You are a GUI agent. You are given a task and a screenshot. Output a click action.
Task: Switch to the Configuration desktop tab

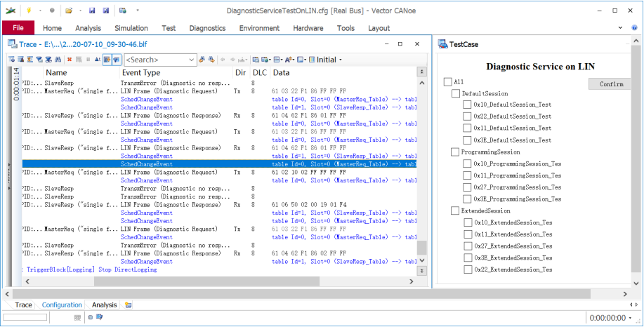click(62, 305)
